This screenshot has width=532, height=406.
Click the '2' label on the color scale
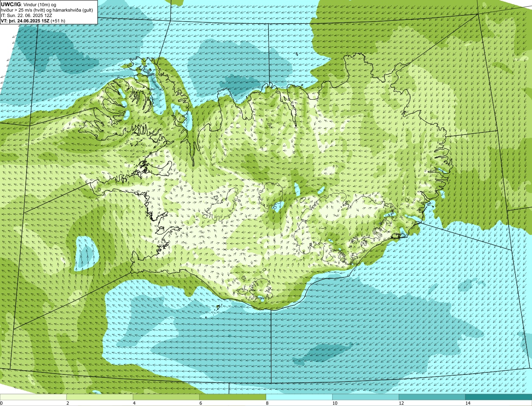[x=67, y=403]
